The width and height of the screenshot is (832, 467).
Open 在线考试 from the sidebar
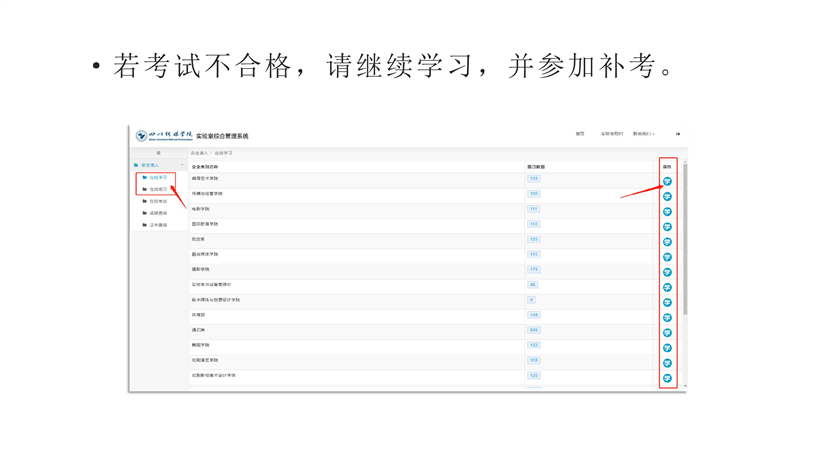click(158, 201)
